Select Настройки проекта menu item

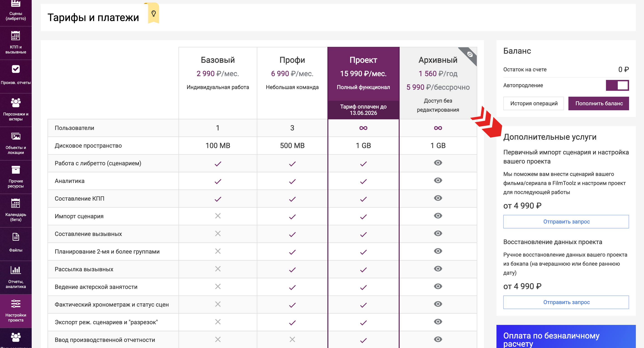[16, 310]
